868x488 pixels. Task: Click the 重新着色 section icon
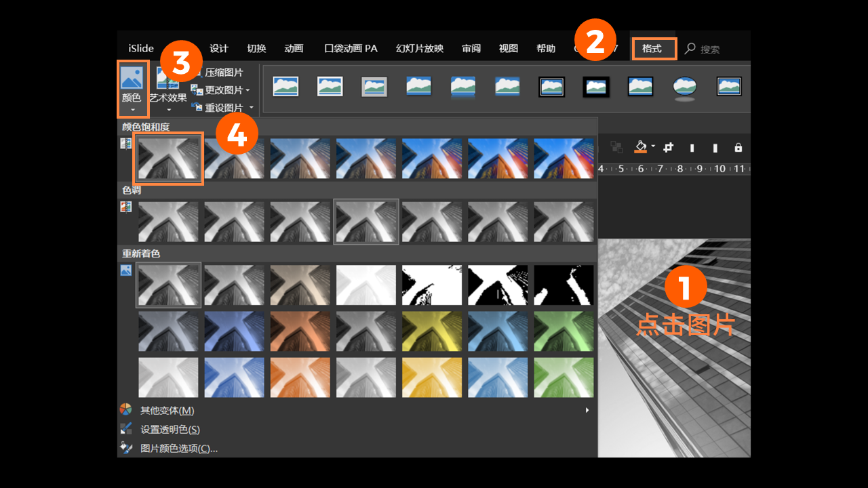tap(126, 270)
